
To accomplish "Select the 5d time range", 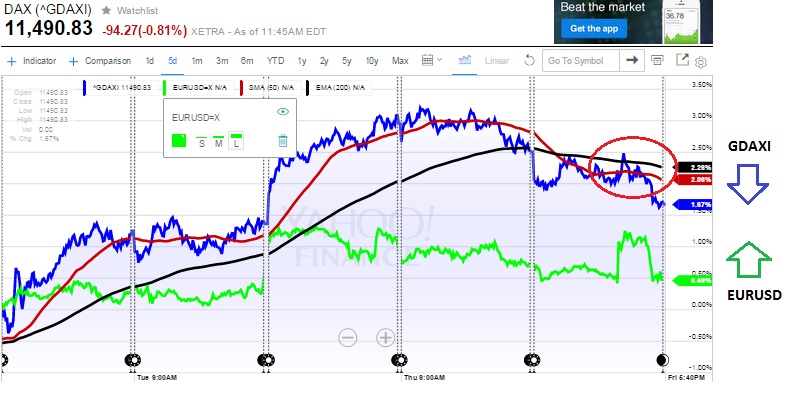I will tap(172, 61).
